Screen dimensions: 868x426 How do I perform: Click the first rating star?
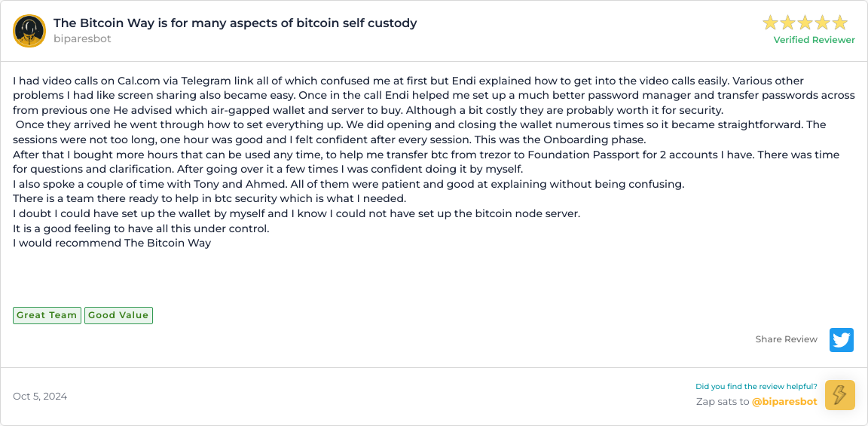(770, 23)
